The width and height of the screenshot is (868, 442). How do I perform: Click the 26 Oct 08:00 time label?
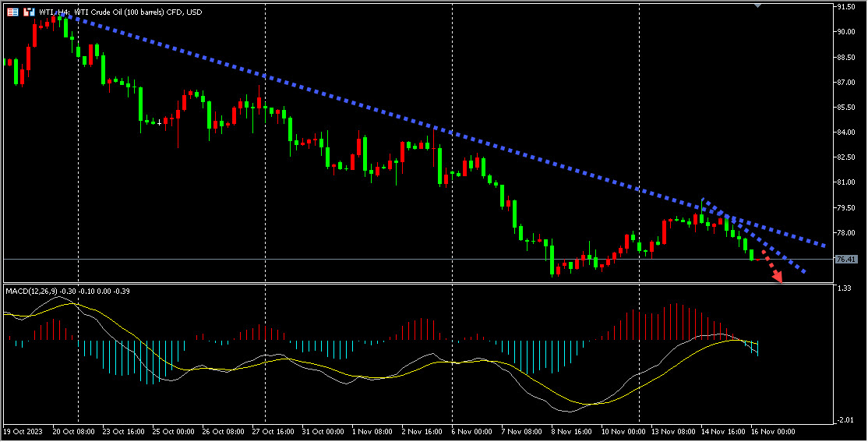click(x=224, y=432)
